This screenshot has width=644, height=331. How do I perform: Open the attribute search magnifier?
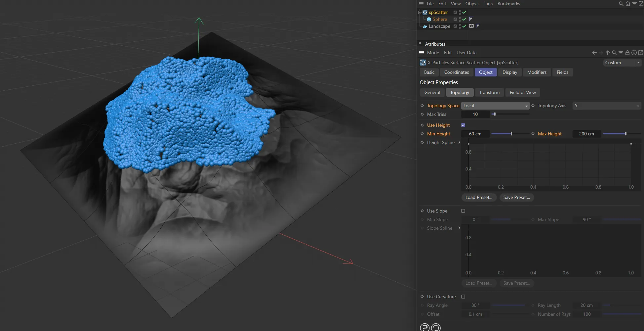tap(614, 53)
